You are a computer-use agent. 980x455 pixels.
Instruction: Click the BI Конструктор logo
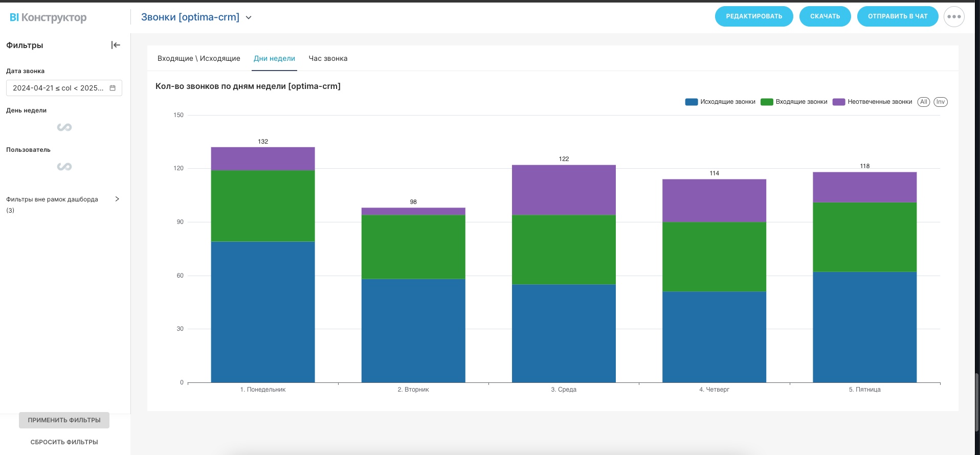48,17
